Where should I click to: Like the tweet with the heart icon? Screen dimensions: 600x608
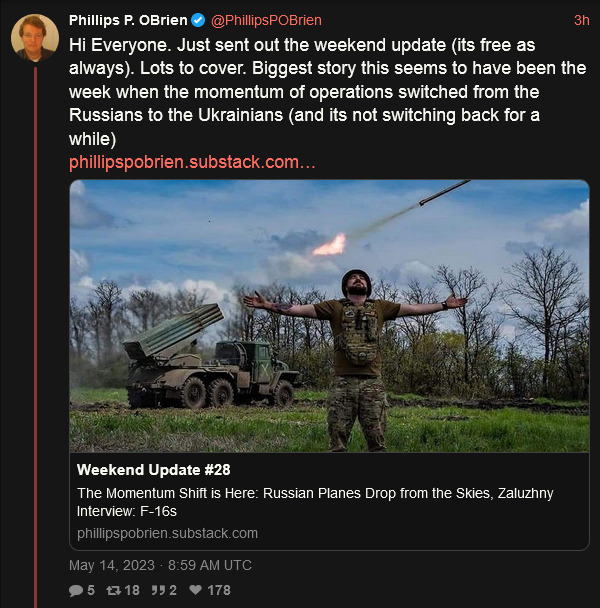[x=196, y=590]
